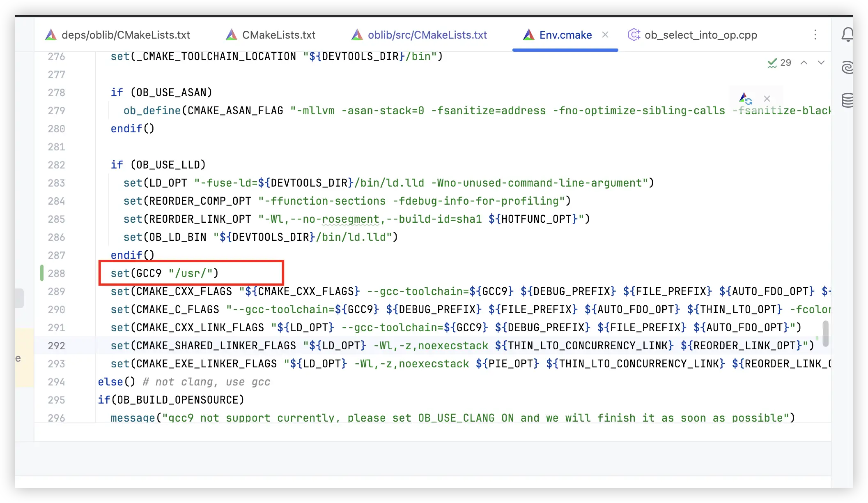Click line number 282 in gutter
This screenshot has height=503, width=868.
pos(56,165)
